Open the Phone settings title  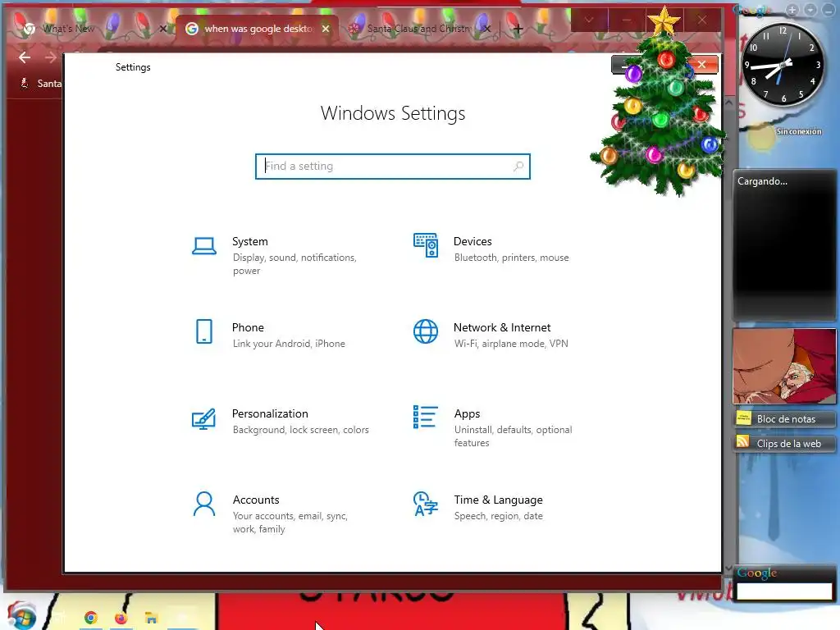tap(248, 327)
